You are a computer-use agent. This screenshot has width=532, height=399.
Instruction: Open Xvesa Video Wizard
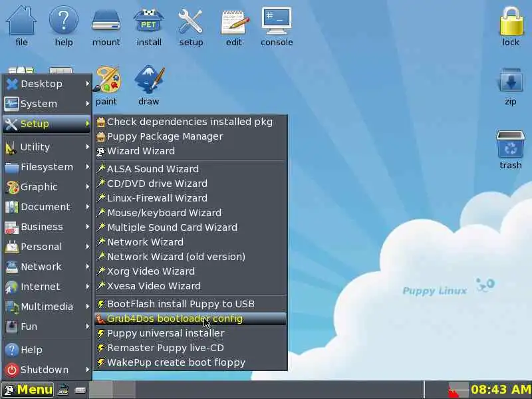tap(190, 286)
